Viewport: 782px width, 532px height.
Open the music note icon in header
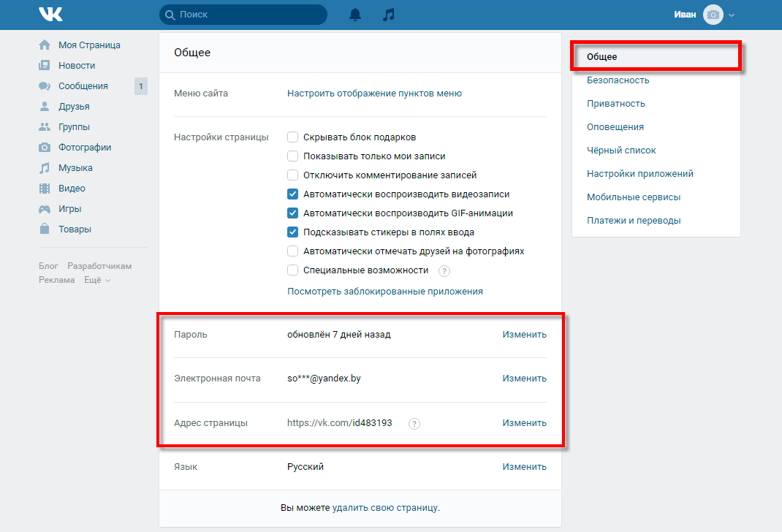389,15
